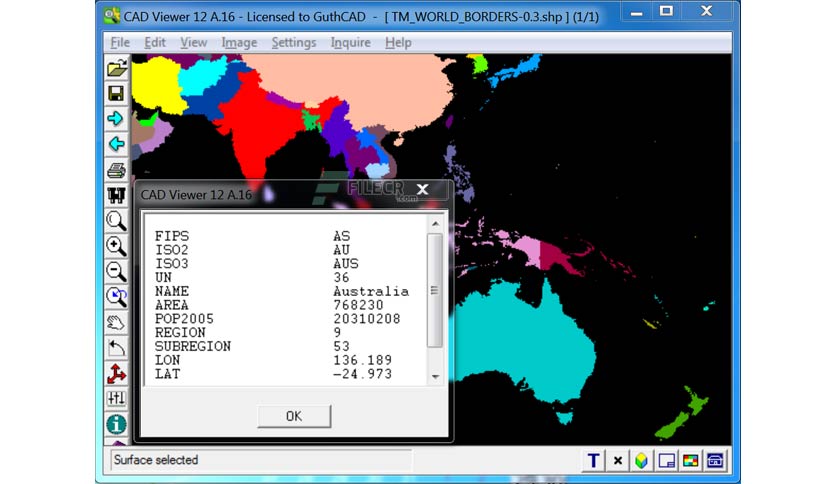Save the drawing with the floppy disk icon
This screenshot has height=484, width=836.
click(116, 93)
